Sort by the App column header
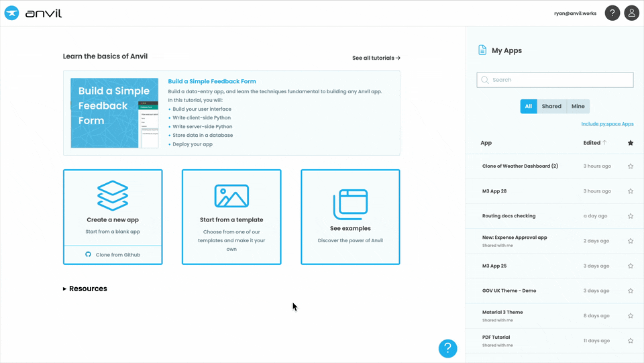Screen dimensions: 644x363 click(486, 143)
